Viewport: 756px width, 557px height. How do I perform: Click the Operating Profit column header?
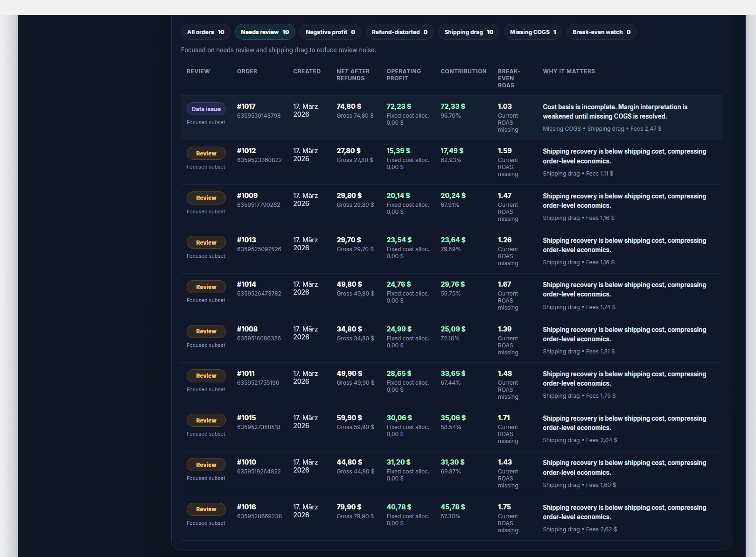[x=403, y=75]
